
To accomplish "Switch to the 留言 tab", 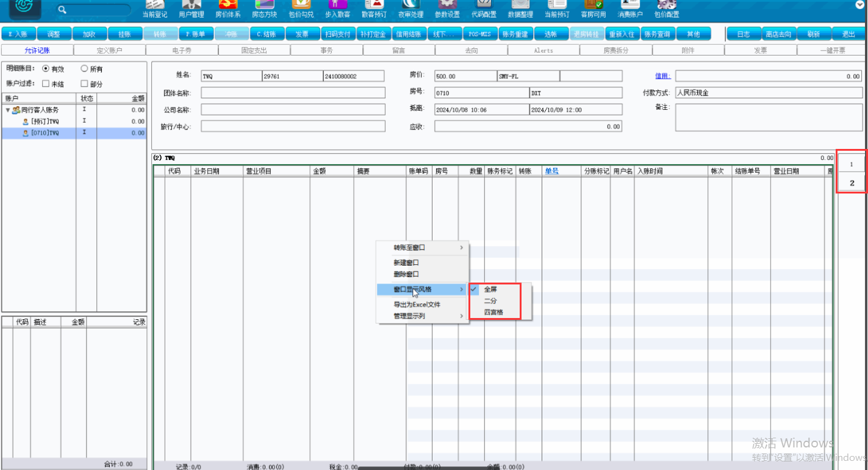I will click(399, 51).
